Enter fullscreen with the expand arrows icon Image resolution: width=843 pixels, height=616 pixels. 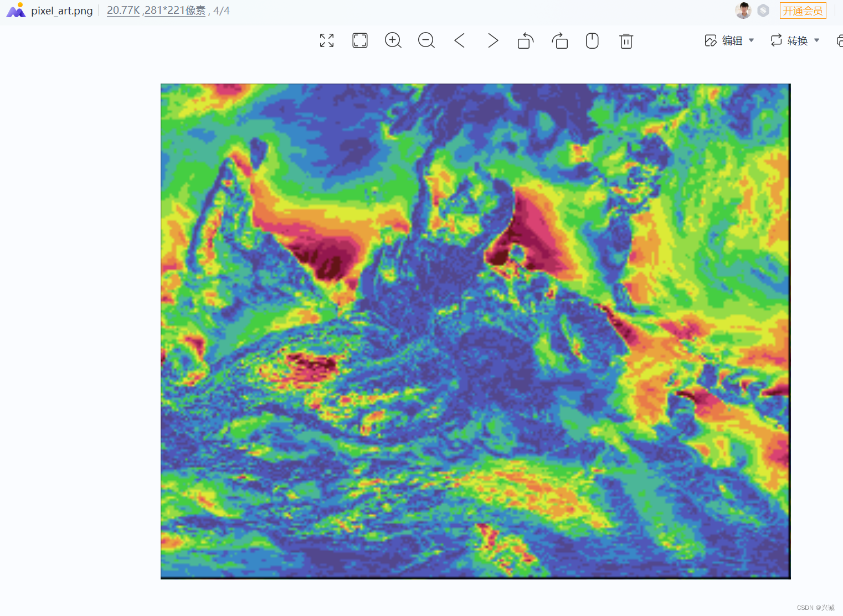click(x=327, y=40)
